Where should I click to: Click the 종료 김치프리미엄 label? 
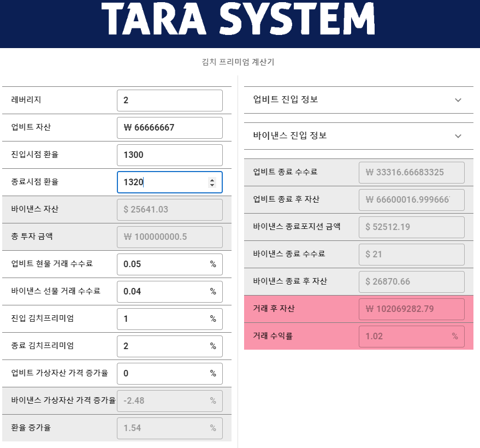(42, 345)
